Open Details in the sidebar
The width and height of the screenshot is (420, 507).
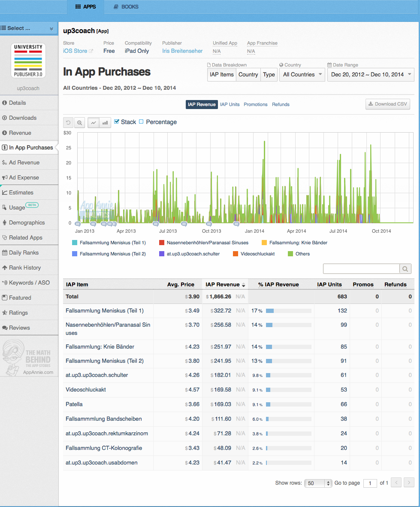29,103
